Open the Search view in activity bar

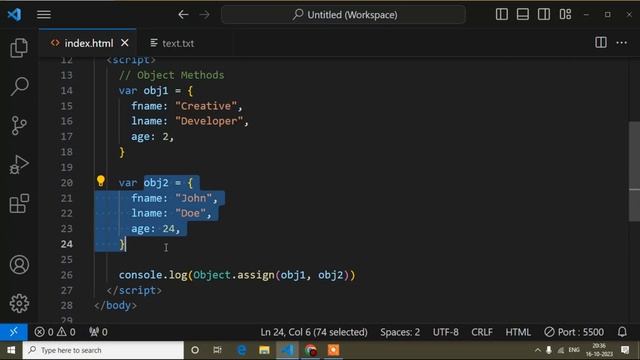pyautogui.click(x=19, y=86)
